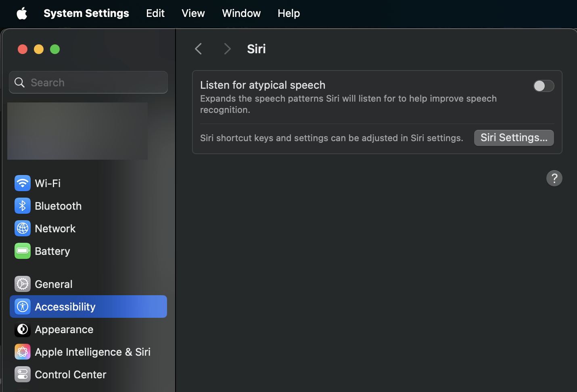577x392 pixels.
Task: Open the Edit menu
Action: (x=155, y=13)
